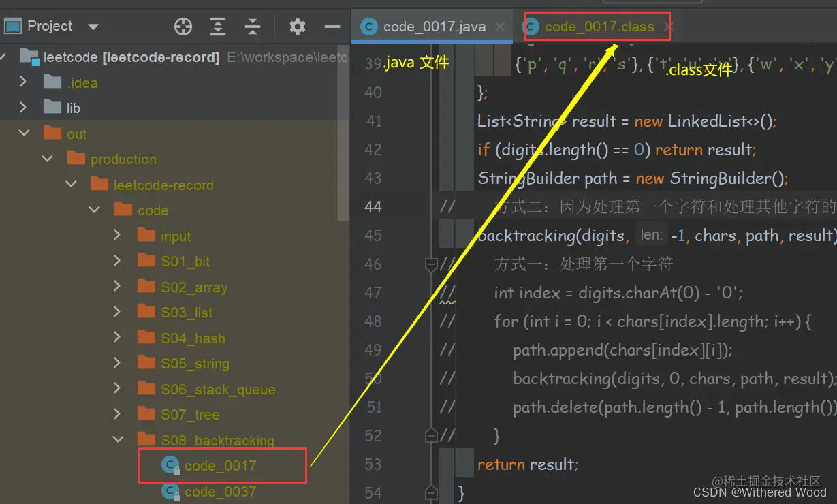This screenshot has width=837, height=504.
Task: Click the Collapse All icon in Project toolbar
Action: (x=253, y=27)
